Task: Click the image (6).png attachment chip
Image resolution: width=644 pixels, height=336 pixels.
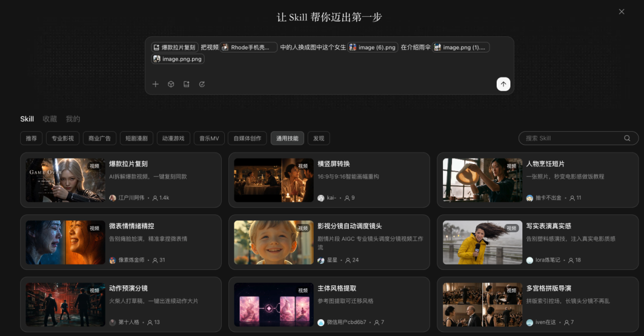Action: (x=373, y=47)
